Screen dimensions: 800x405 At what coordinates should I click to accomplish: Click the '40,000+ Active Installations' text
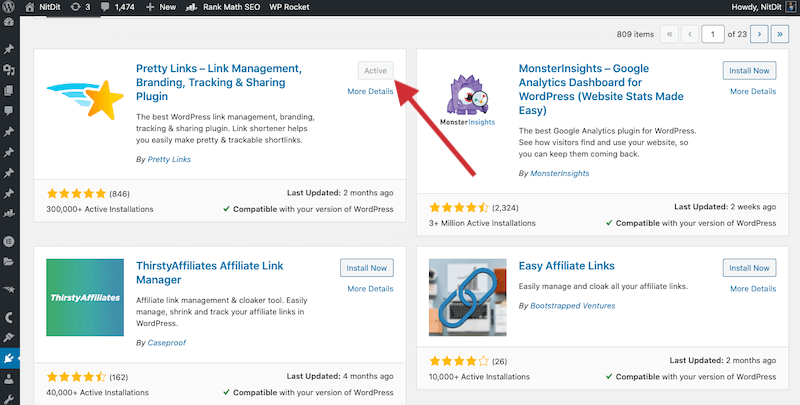click(x=97, y=393)
